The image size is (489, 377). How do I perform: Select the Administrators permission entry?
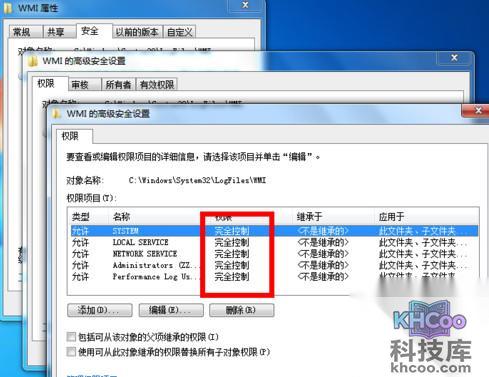[274, 265]
